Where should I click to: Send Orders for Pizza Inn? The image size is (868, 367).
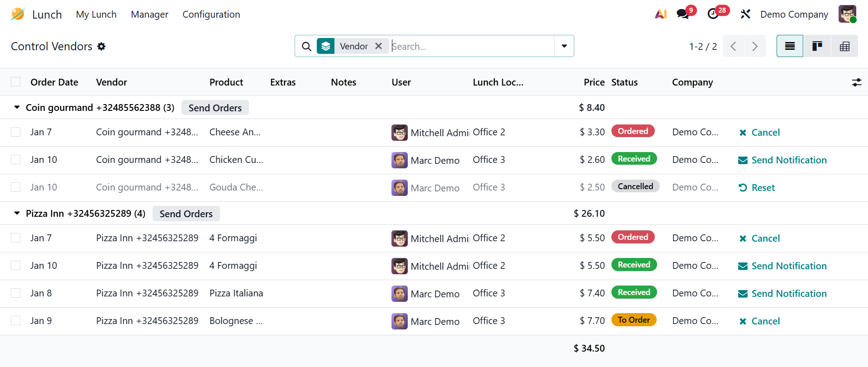[186, 214]
